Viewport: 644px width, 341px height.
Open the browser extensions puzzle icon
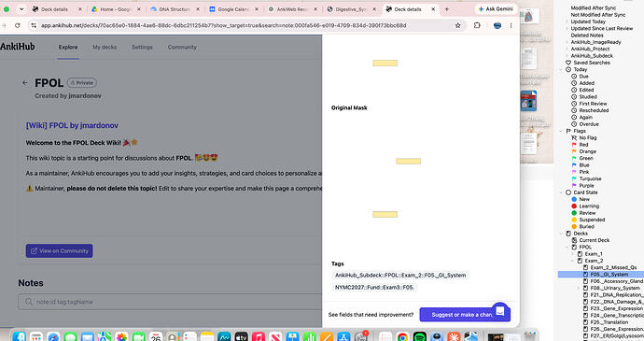tap(477, 25)
